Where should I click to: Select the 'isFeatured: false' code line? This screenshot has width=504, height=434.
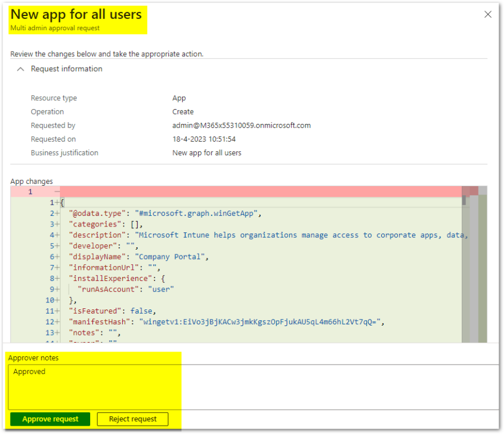[x=113, y=310]
